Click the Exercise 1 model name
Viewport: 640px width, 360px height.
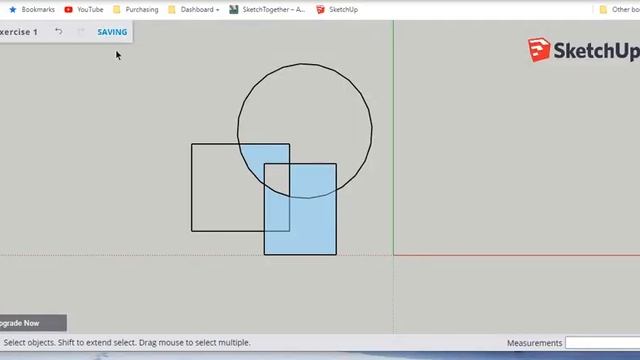click(x=19, y=32)
